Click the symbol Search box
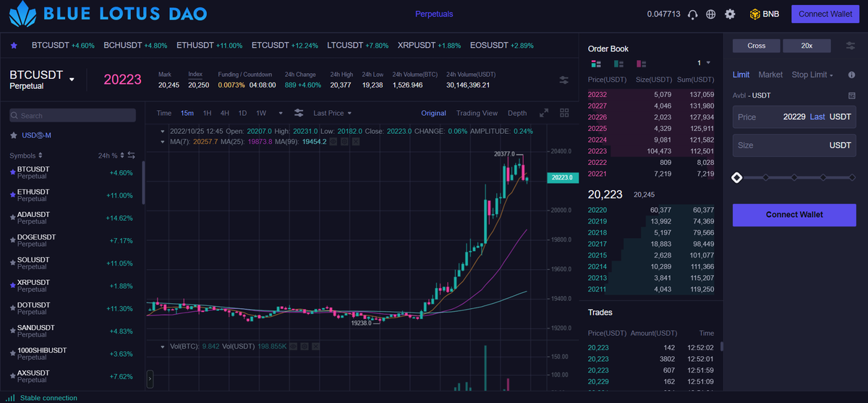 pos(72,116)
